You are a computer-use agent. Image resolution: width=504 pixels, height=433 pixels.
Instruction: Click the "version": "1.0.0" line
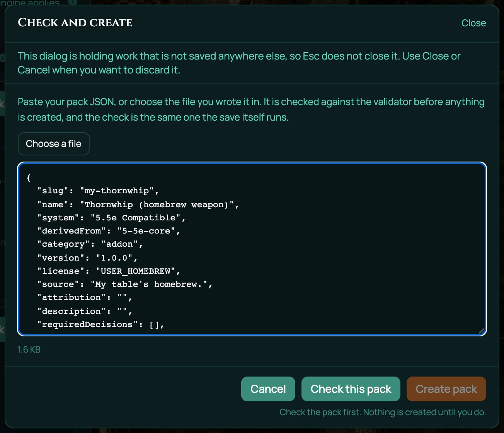point(88,258)
